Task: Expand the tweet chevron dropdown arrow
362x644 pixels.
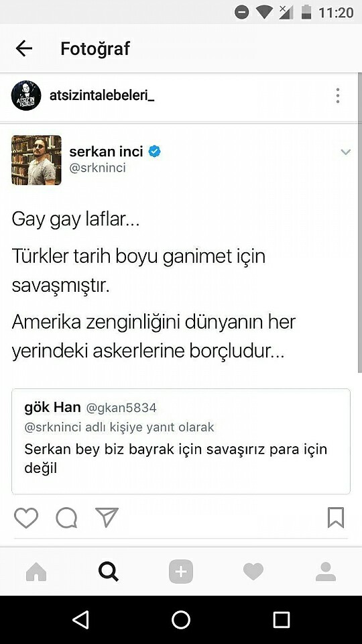Action: tap(346, 152)
